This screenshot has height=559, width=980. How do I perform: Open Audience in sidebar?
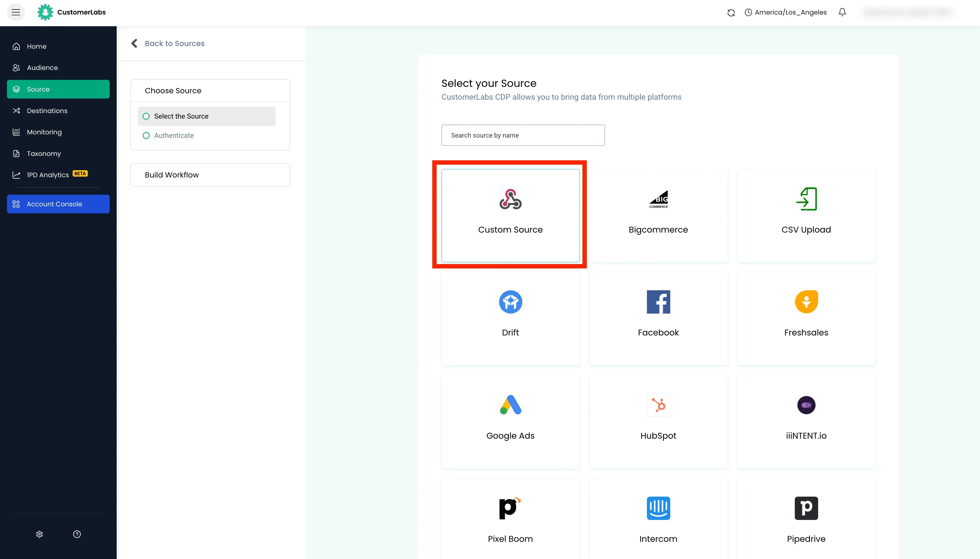click(58, 68)
